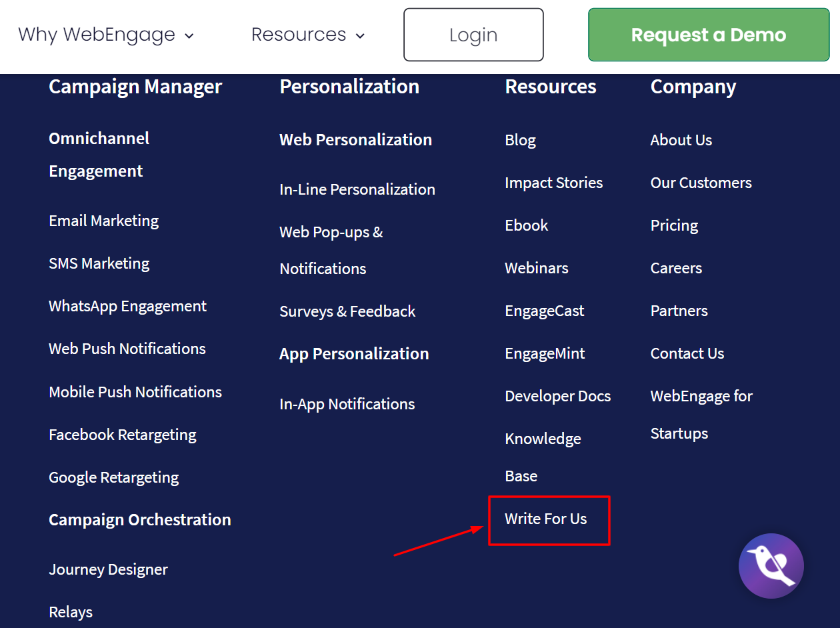840x628 pixels.
Task: Visit Developer Docs
Action: click(x=557, y=396)
